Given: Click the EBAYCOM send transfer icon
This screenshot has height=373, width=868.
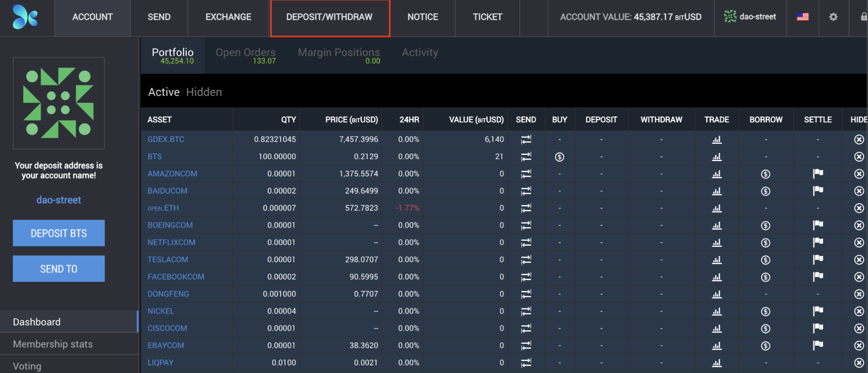Looking at the screenshot, I should (526, 345).
